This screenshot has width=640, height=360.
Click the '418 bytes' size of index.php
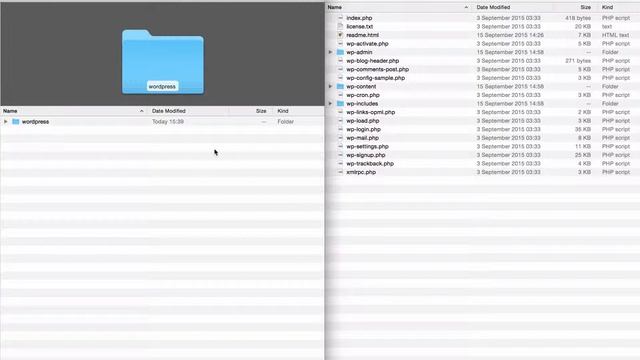[578, 18]
